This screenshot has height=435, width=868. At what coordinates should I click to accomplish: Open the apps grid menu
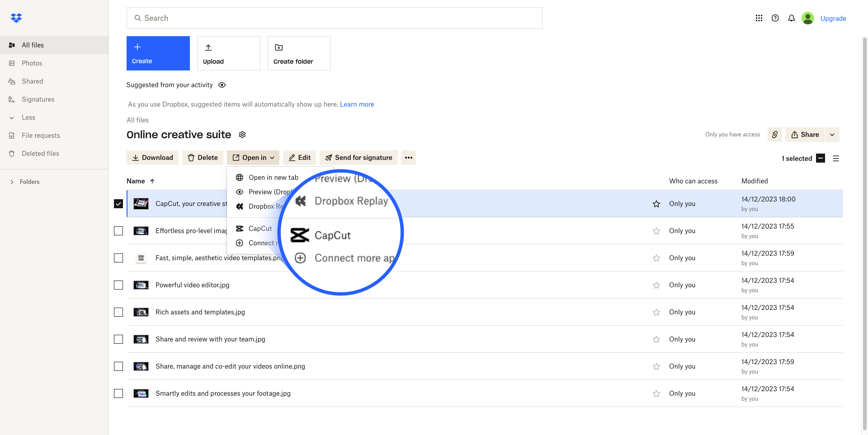759,18
